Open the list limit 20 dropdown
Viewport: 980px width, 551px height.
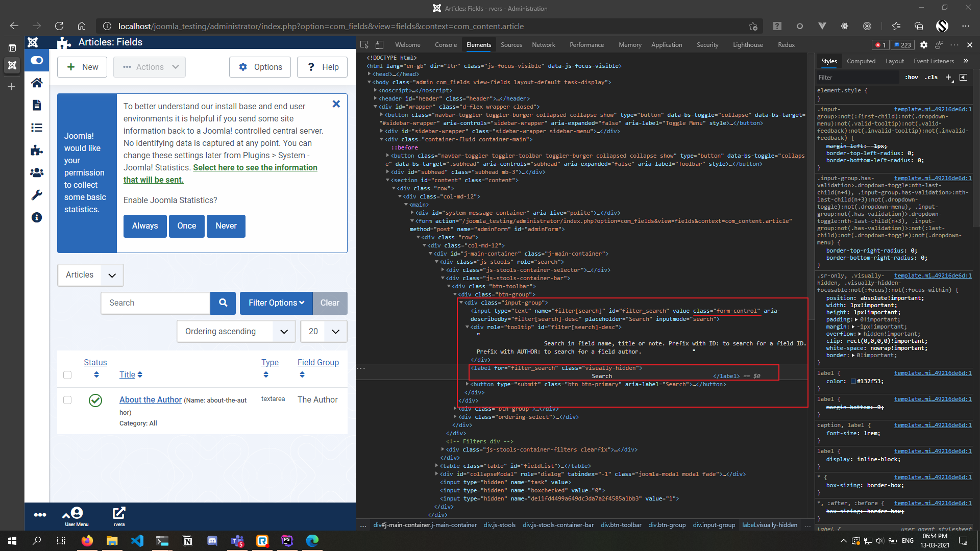tap(324, 332)
